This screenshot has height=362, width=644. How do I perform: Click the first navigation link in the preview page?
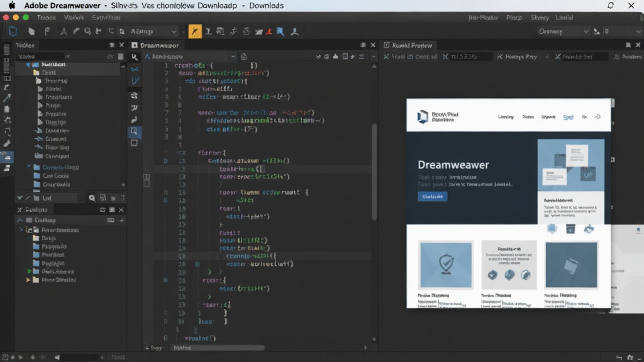[506, 117]
